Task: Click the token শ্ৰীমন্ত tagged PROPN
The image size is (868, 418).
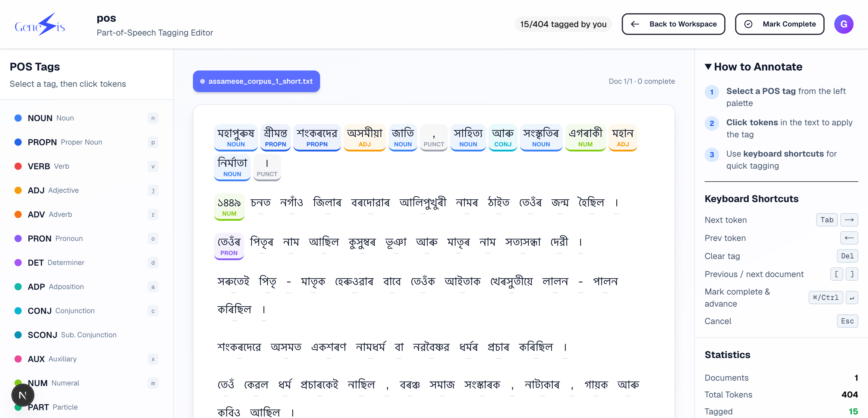Action: (275, 137)
